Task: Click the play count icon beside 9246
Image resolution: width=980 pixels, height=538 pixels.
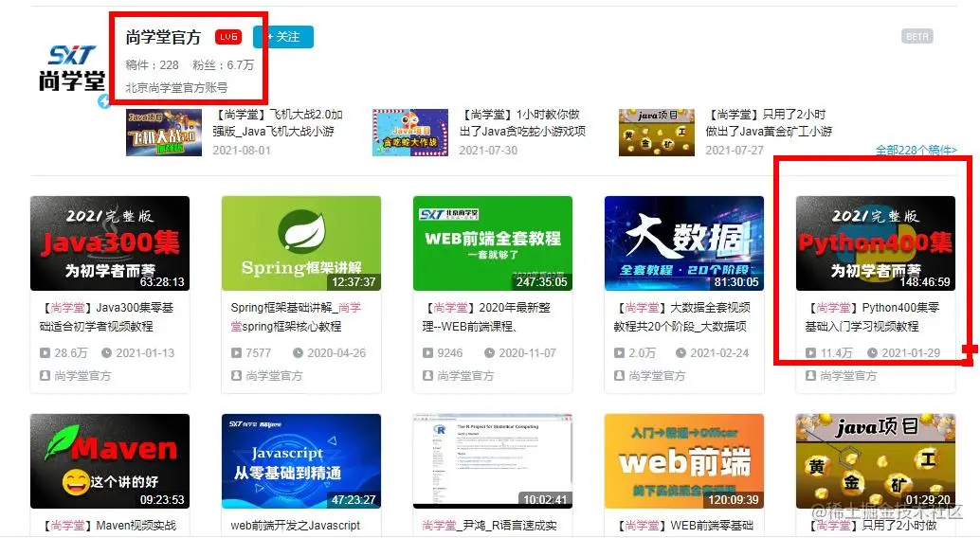Action: click(427, 353)
